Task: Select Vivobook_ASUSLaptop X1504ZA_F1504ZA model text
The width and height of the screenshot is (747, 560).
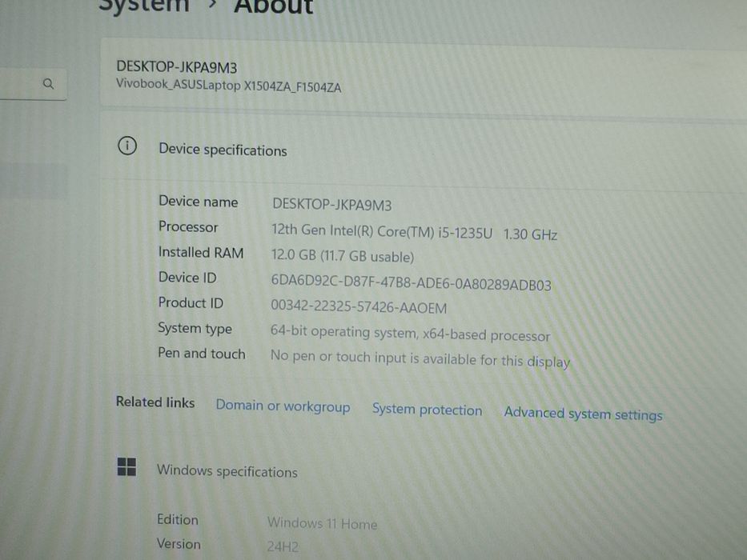Action: pyautogui.click(x=229, y=86)
